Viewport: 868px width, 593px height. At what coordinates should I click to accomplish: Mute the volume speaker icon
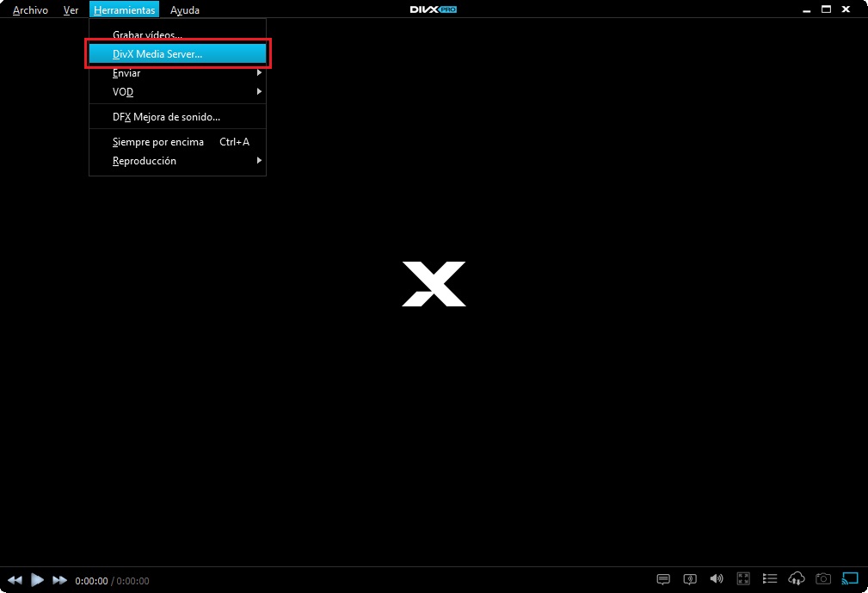click(x=716, y=578)
